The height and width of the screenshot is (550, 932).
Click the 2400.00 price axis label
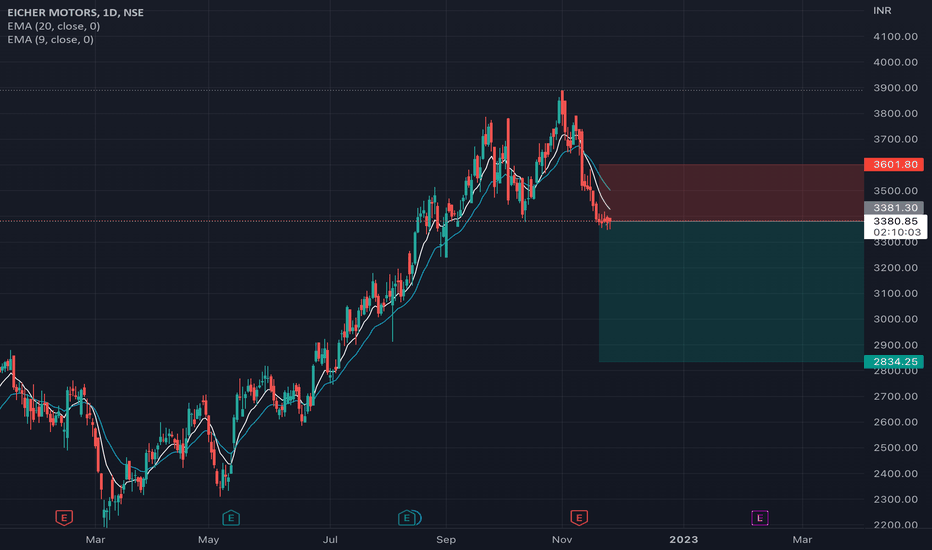pyautogui.click(x=895, y=473)
